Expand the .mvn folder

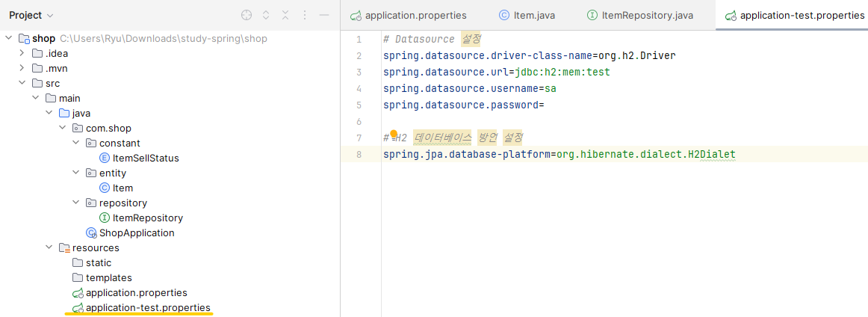click(22, 69)
